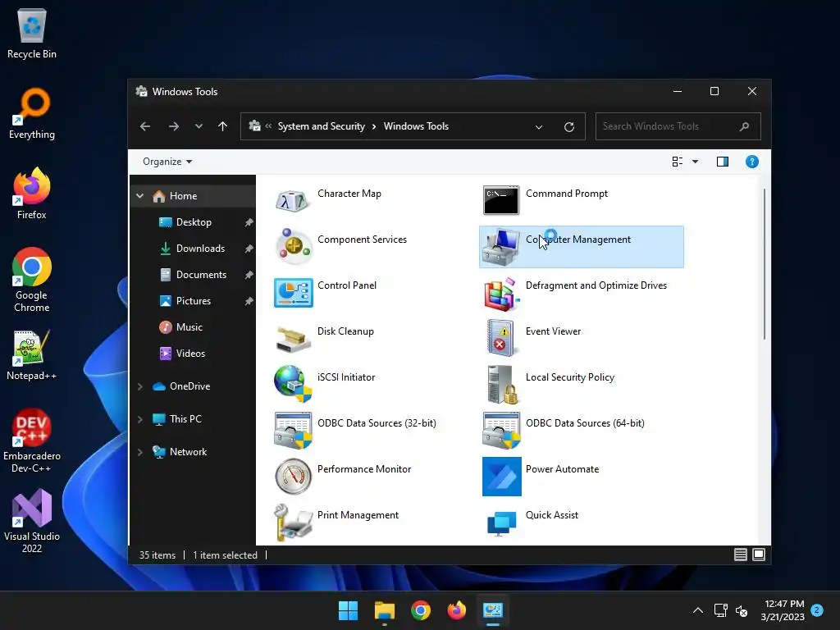
Task: Expand the This PC tree node
Action: point(139,419)
